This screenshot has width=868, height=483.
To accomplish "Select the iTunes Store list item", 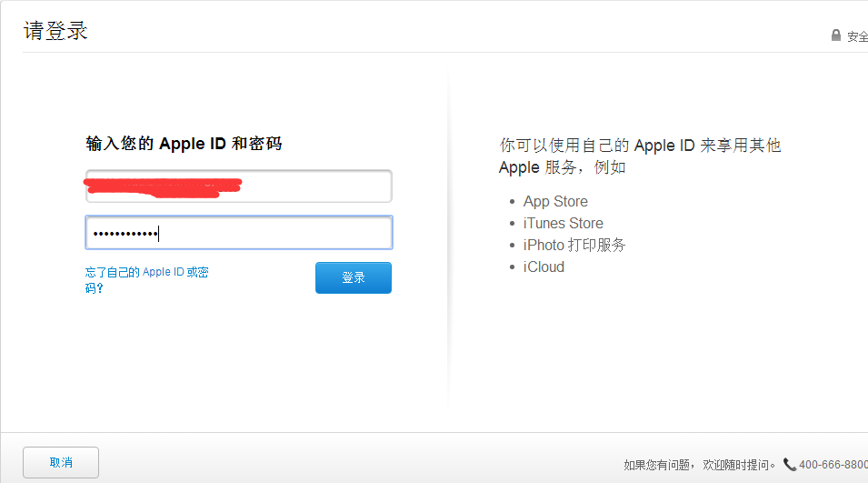I will pos(563,223).
